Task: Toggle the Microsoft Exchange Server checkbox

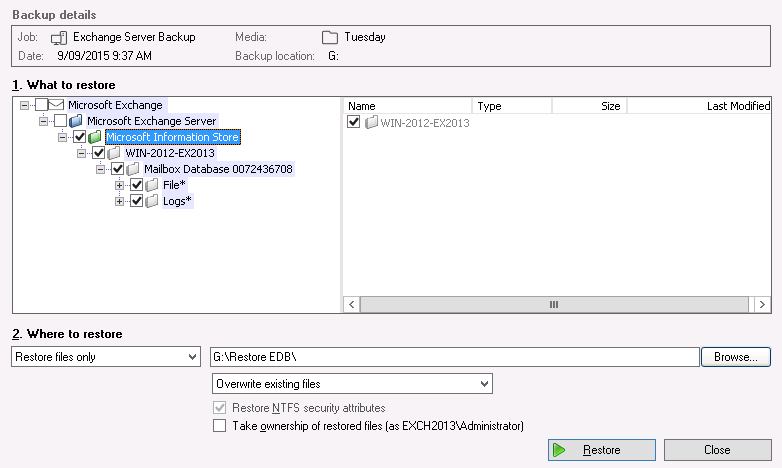Action: tap(61, 121)
